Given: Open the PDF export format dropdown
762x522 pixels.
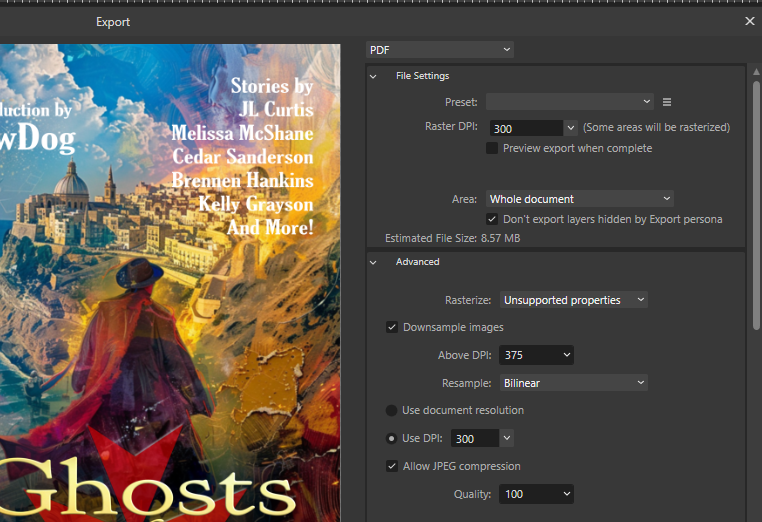Looking at the screenshot, I should pos(440,49).
